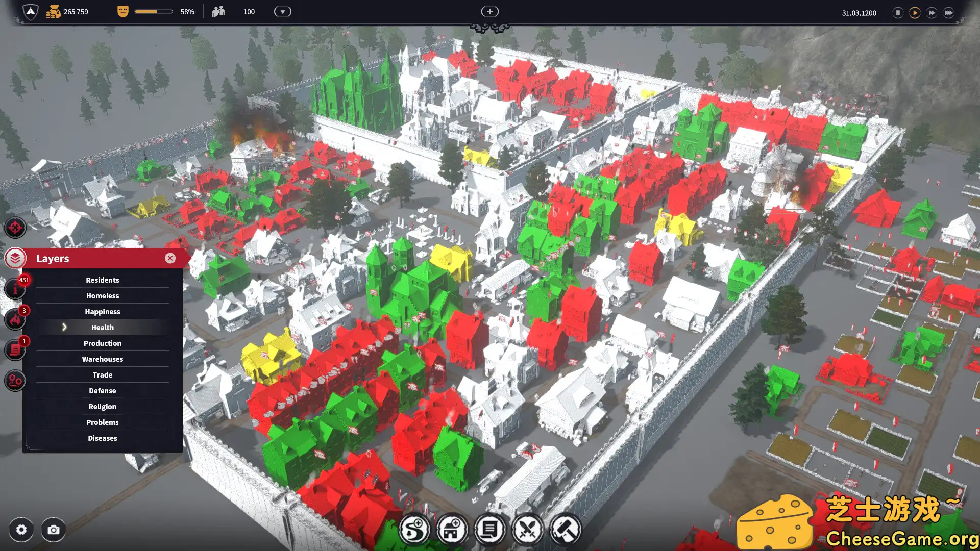Toggle the Layers panel stack icon
The image size is (980, 551).
click(15, 259)
